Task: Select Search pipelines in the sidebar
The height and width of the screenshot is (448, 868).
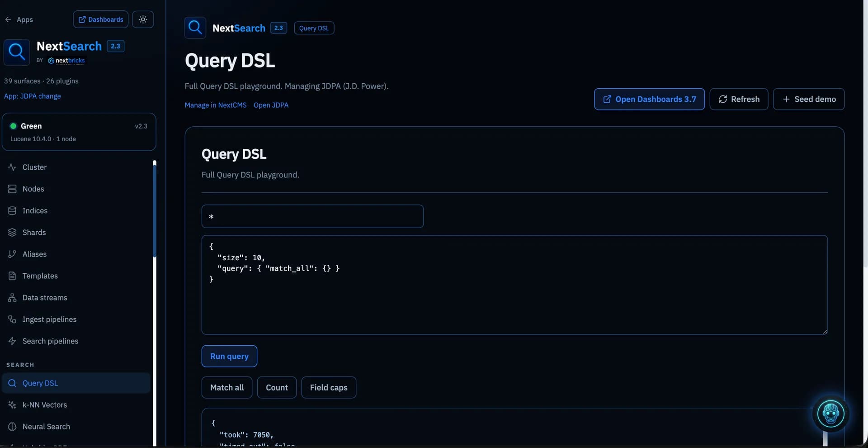Action: 76,341
